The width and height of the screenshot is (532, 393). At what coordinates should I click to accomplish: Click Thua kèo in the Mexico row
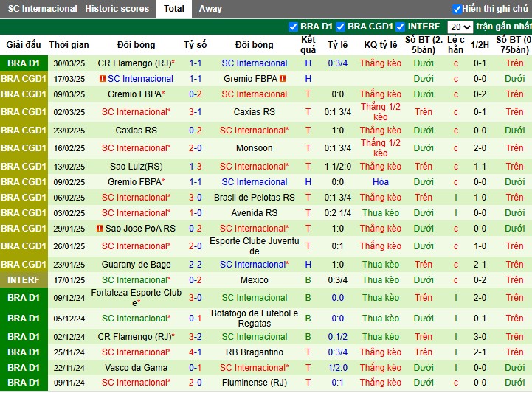[x=381, y=280]
